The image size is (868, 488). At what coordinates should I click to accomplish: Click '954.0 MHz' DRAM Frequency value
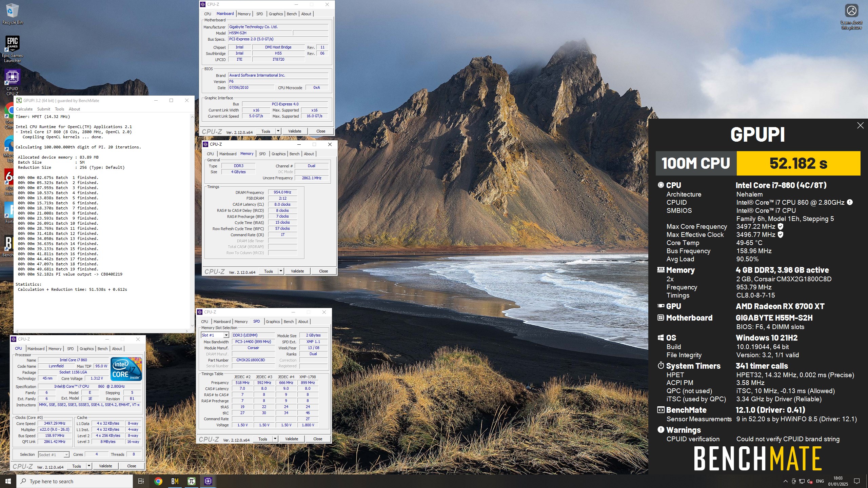[x=282, y=192]
